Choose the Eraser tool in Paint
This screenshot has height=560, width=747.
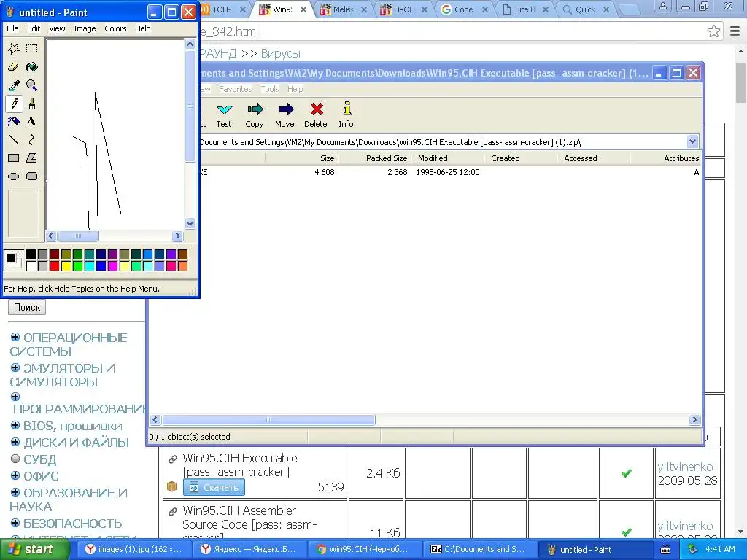pos(14,66)
